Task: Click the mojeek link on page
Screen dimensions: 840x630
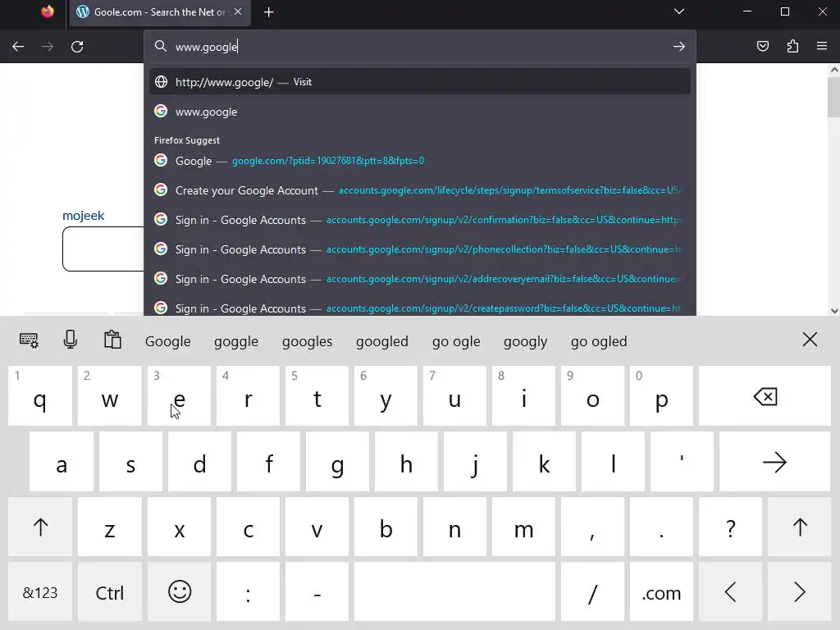Action: click(x=83, y=216)
